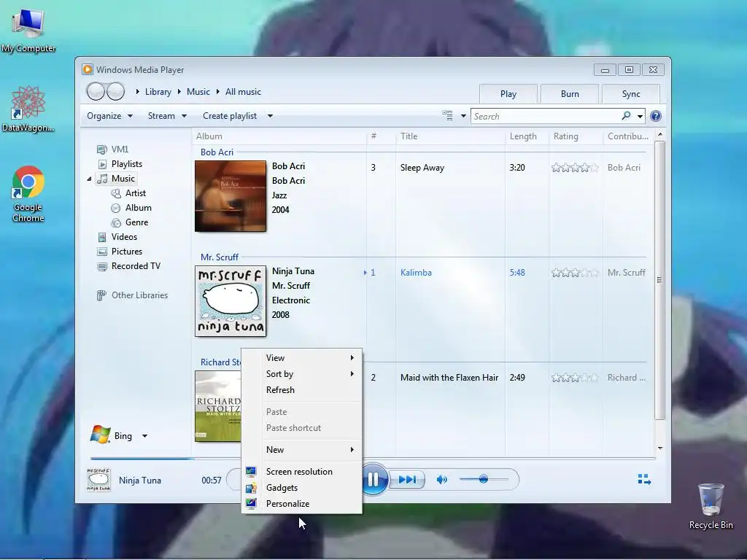Select the Sleep Away track
747x560 pixels.
422,168
